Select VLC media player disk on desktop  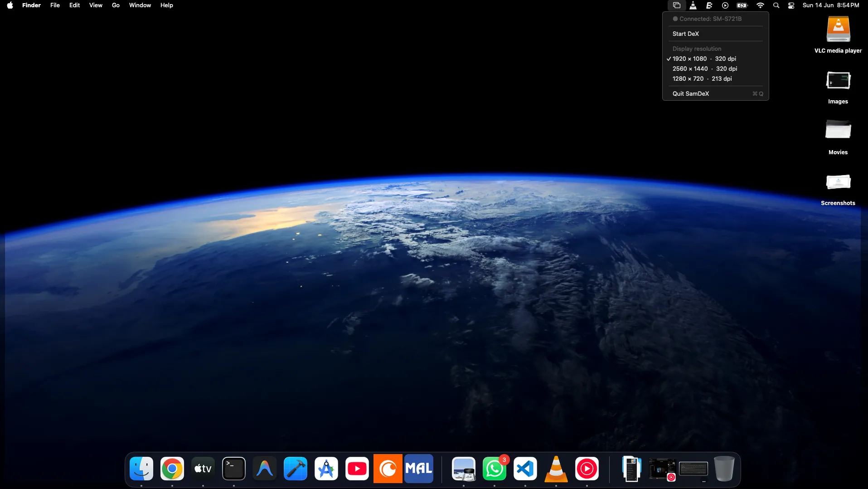(x=838, y=35)
